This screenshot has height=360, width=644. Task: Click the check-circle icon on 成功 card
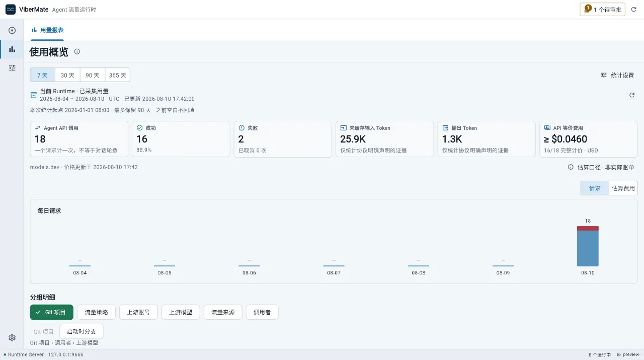pos(140,128)
